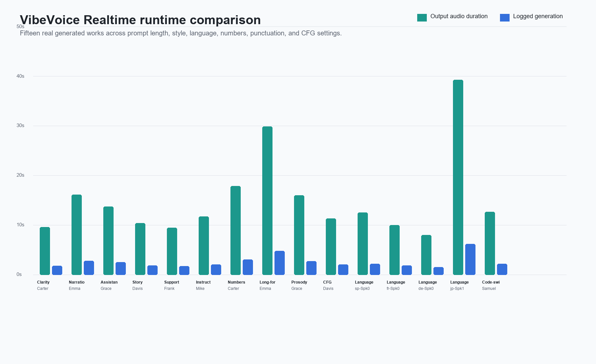Select the tall teal Language jp-Spk1 bar
Screen dimensions: 596x364
click(458, 177)
